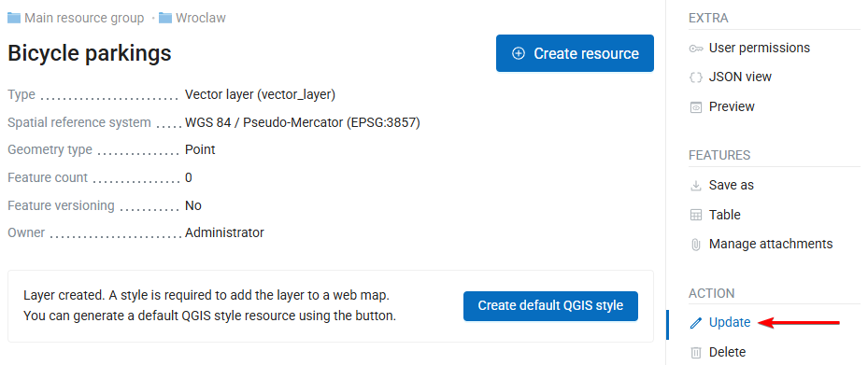Open the User permissions menu entry
868x365 pixels.
759,49
